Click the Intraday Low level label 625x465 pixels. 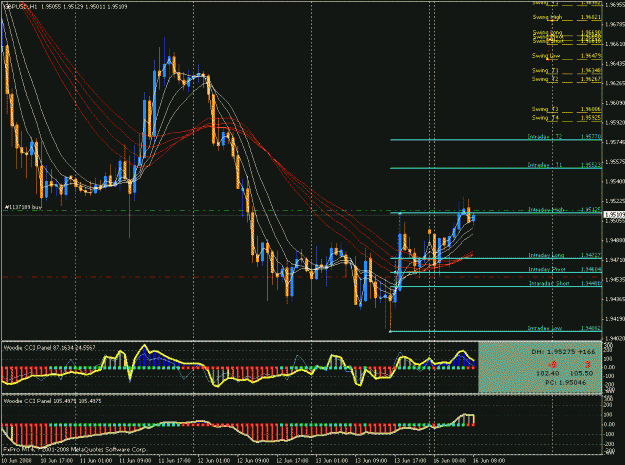click(x=545, y=328)
